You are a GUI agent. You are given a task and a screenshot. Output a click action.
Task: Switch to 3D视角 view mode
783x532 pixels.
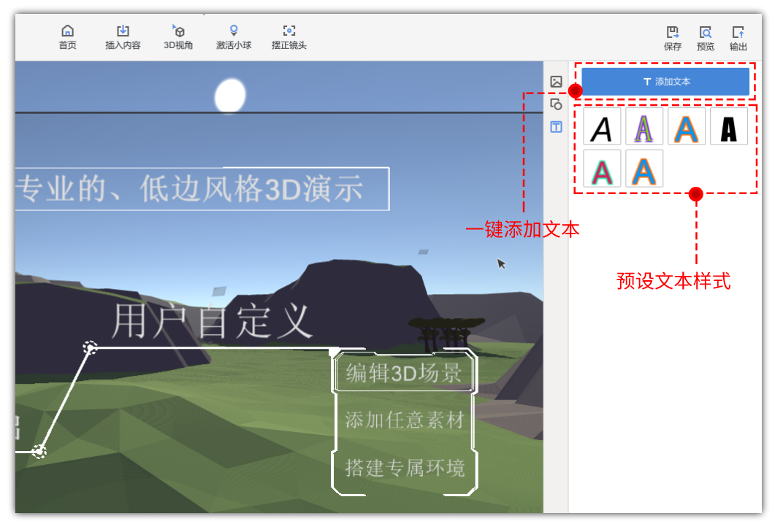(x=178, y=37)
